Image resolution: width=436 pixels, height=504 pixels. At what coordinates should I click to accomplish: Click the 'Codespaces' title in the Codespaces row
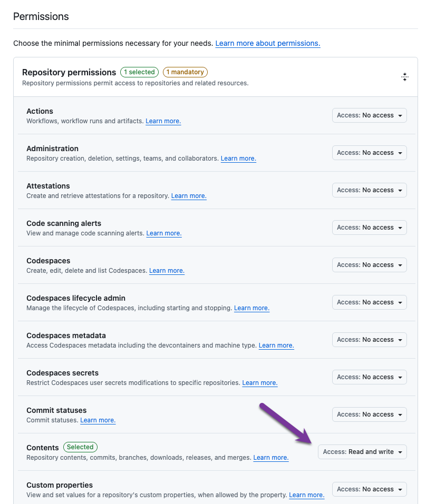(x=49, y=261)
